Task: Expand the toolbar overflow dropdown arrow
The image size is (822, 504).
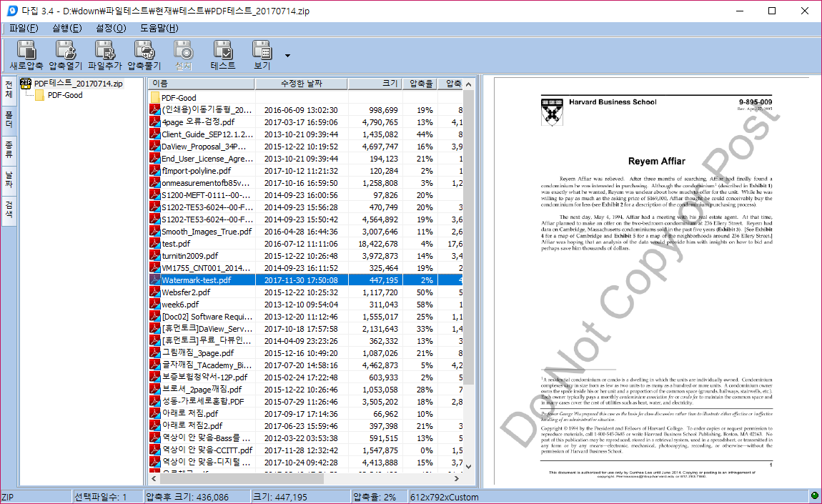Action: pos(287,55)
